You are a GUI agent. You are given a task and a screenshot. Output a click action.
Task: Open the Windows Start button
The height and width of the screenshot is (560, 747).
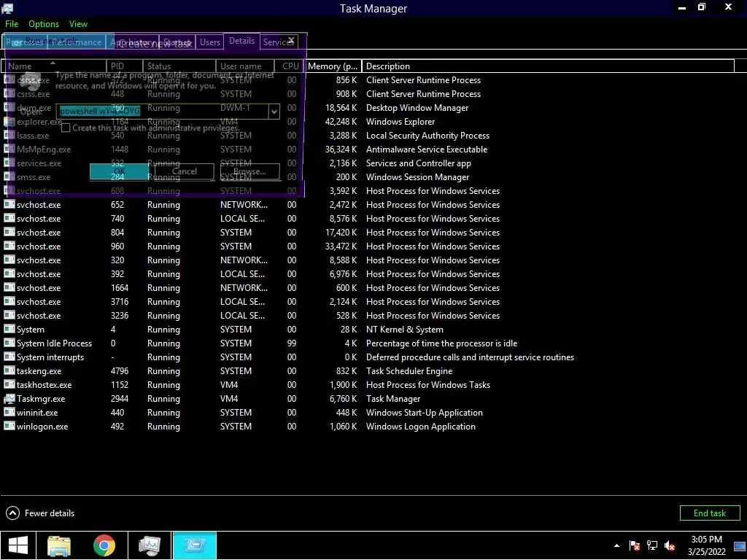tap(18, 545)
